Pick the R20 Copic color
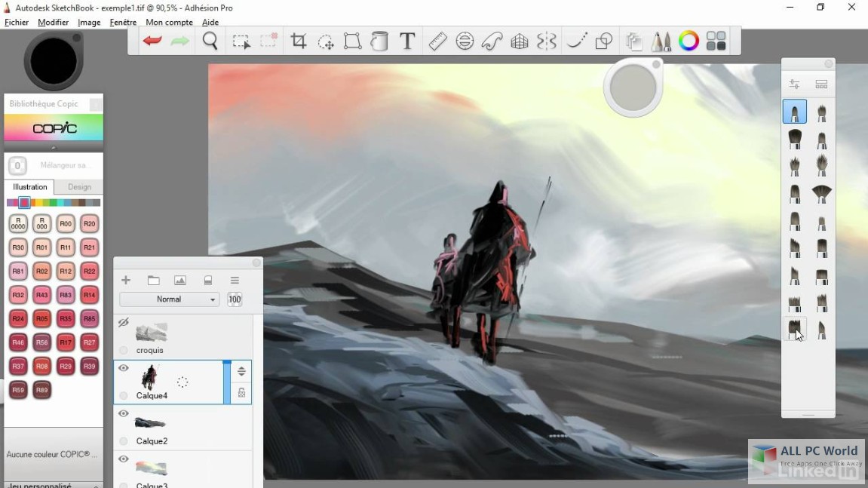This screenshot has width=868, height=488. 89,224
